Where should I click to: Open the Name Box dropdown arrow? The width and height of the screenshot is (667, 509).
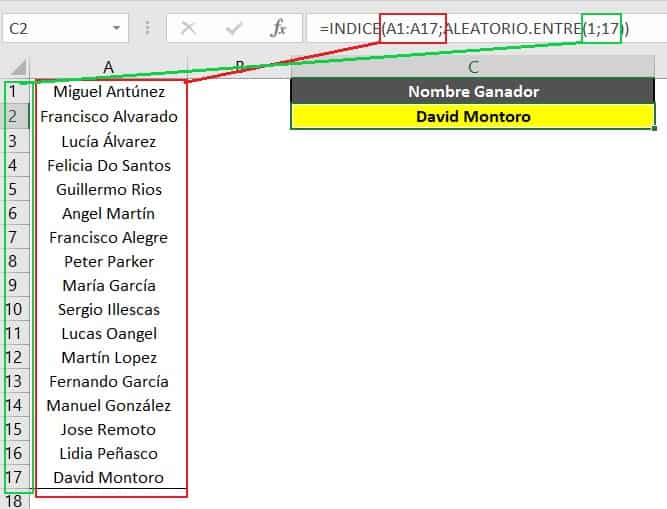(x=116, y=28)
